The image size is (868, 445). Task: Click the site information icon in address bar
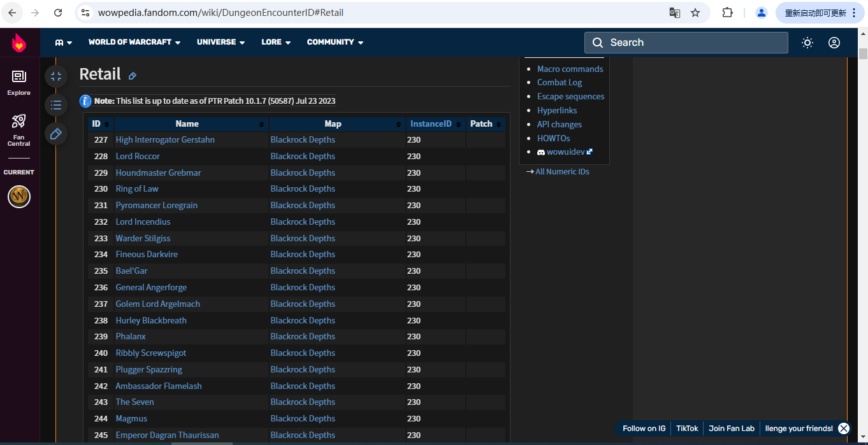point(85,13)
